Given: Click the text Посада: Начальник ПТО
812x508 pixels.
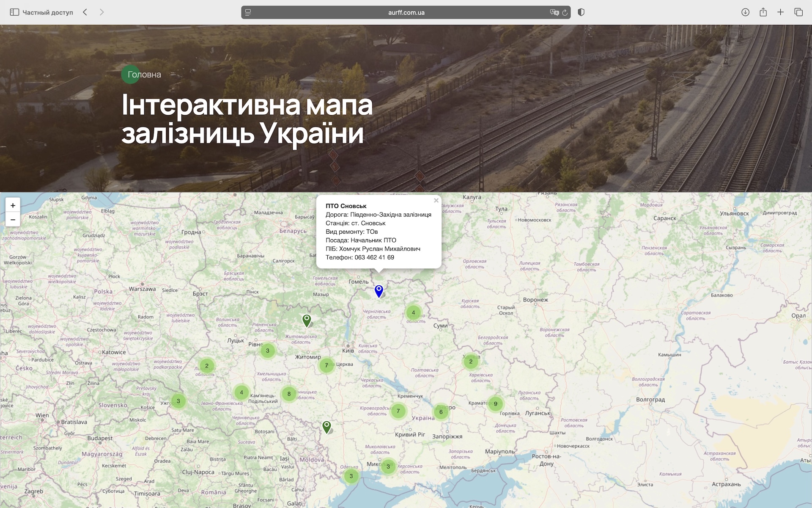Looking at the screenshot, I should click(x=361, y=240).
